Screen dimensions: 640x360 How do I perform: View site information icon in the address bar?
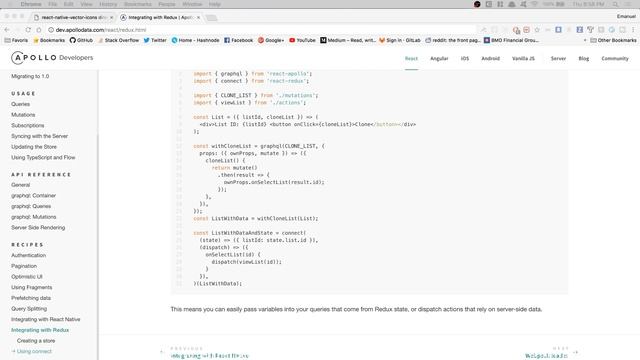point(51,30)
